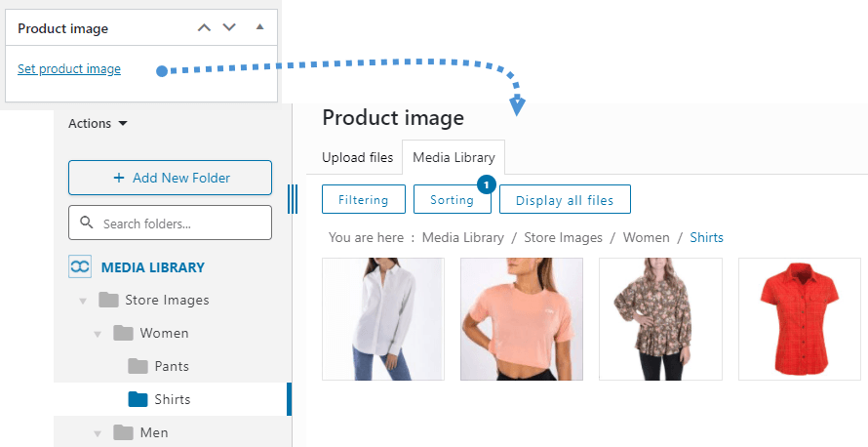Open the Pants folder icon
This screenshot has width=868, height=447.
click(138, 366)
